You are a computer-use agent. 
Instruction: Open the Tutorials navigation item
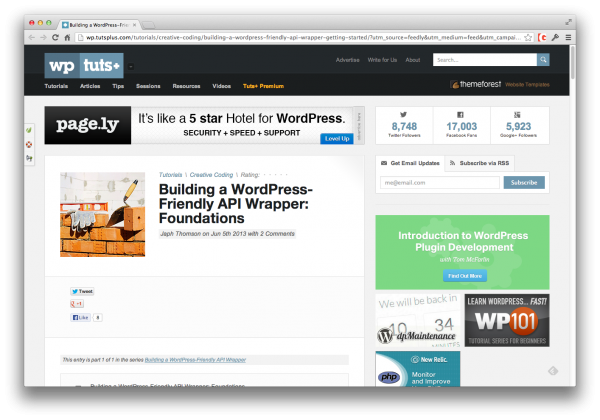[x=56, y=86]
